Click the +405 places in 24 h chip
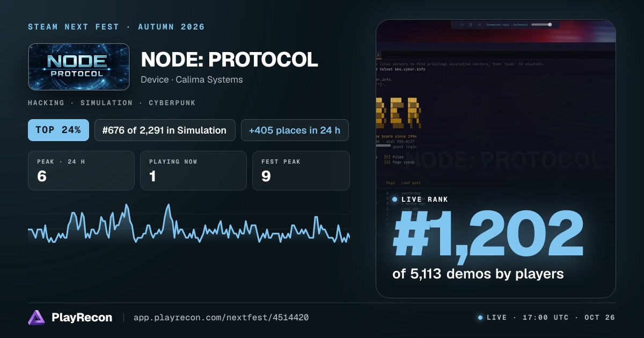644x338 pixels. click(295, 130)
